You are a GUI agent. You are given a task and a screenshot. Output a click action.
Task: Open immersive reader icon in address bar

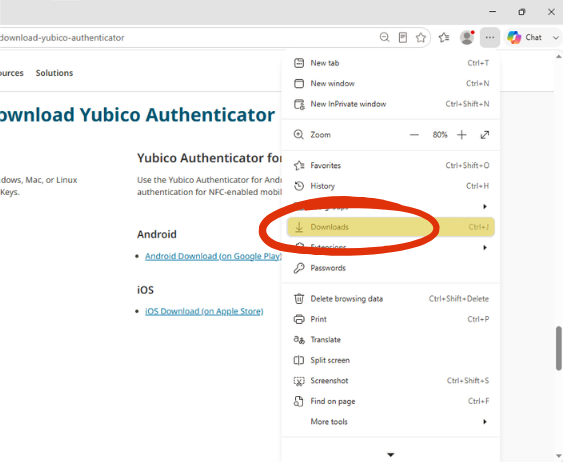403,37
